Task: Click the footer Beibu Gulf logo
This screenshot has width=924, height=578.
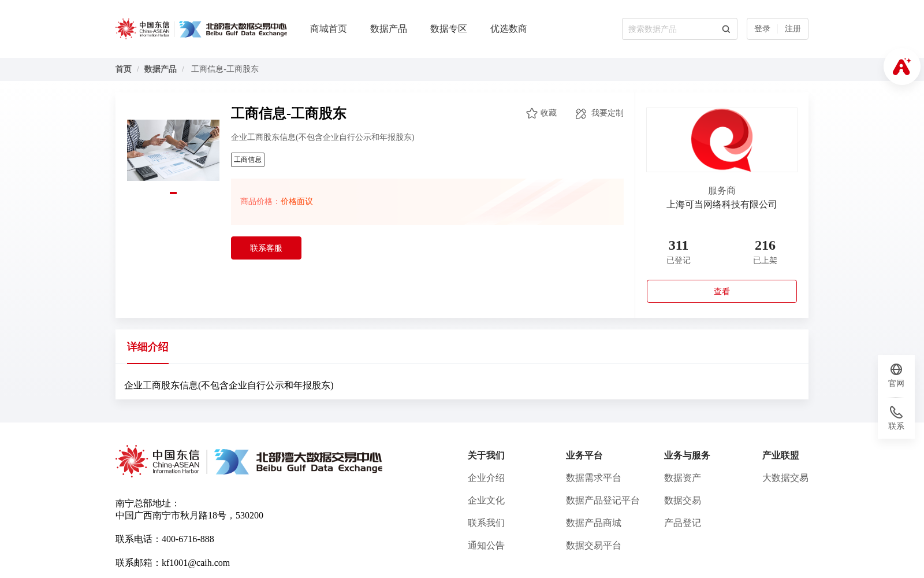Action: click(x=299, y=462)
